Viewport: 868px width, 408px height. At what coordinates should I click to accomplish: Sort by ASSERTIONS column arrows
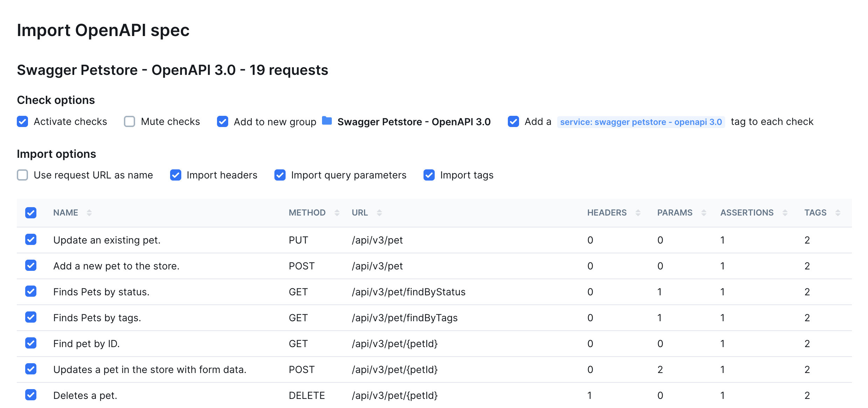[785, 213]
